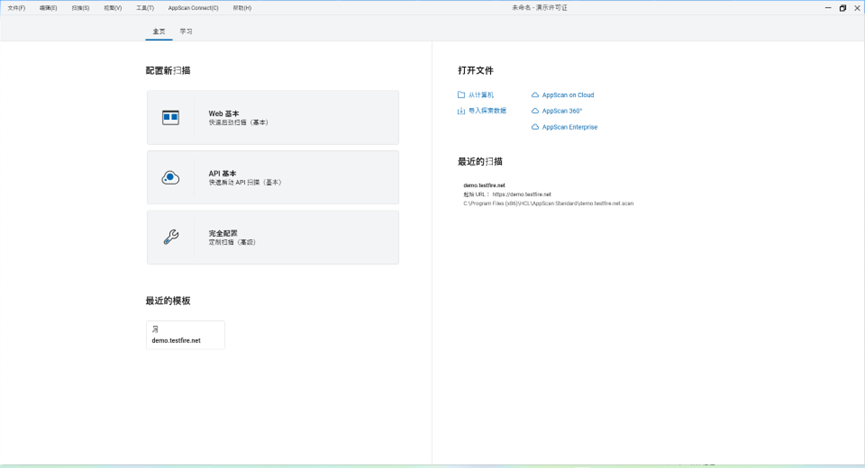
Task: Click the 完全配置 wrench icon
Action: coord(171,237)
